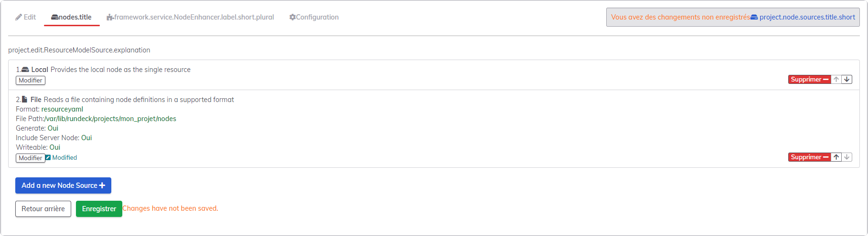The image size is (868, 236).
Task: Click Modifier for the Local source
Action: [31, 81]
